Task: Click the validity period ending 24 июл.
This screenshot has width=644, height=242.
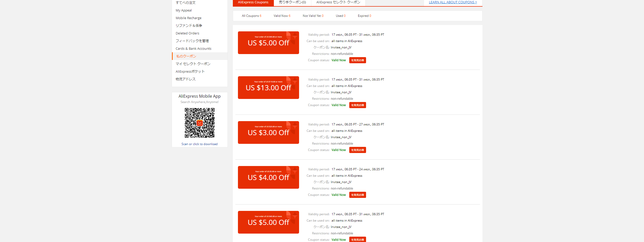Action: (358, 169)
